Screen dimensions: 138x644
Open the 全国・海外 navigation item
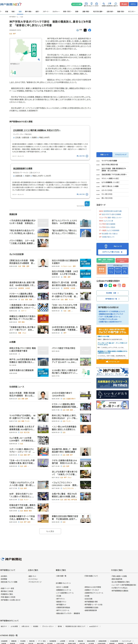pos(110,11)
